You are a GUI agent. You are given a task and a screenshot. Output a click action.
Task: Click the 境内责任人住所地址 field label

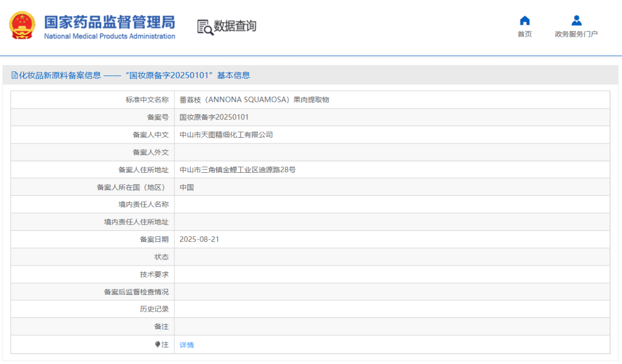click(136, 222)
